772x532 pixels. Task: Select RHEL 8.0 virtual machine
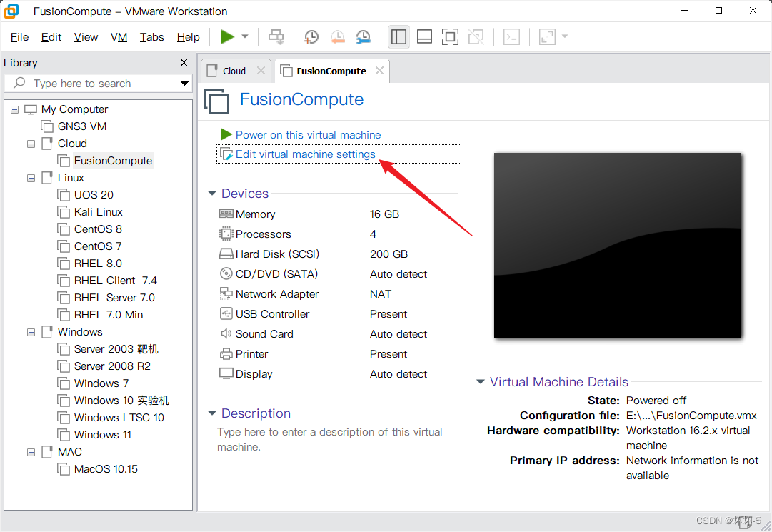(x=98, y=264)
